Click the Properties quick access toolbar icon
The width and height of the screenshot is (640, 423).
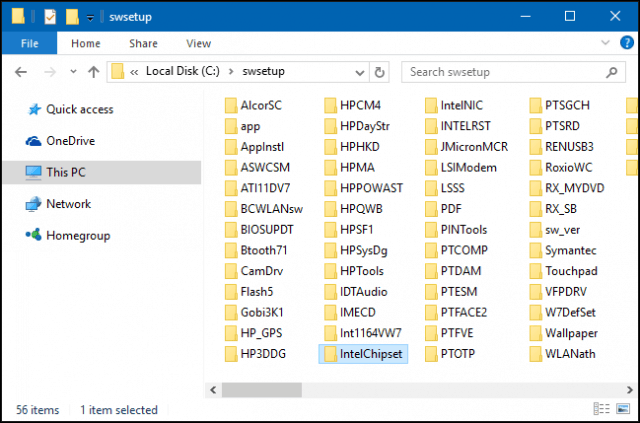click(x=50, y=16)
